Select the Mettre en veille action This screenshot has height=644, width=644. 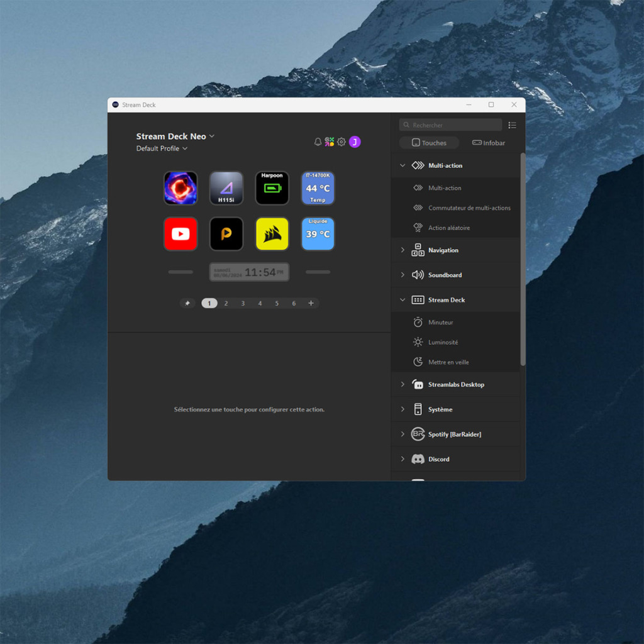tap(456, 362)
